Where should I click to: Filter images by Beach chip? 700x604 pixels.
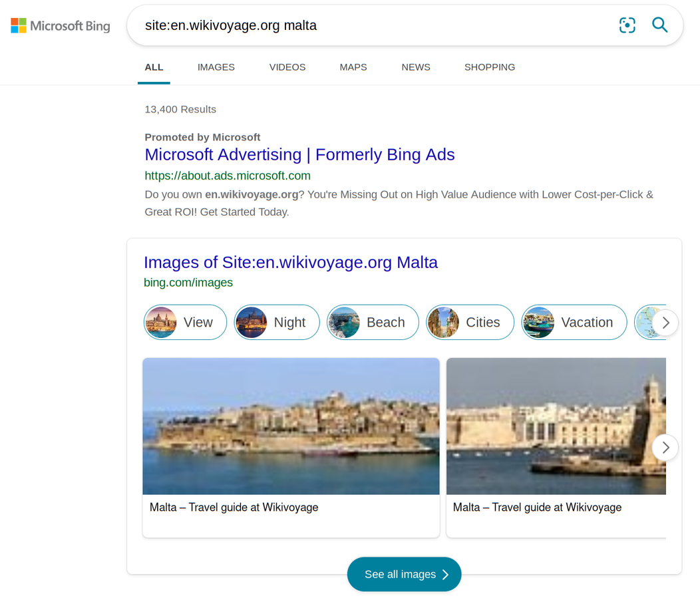[373, 323]
